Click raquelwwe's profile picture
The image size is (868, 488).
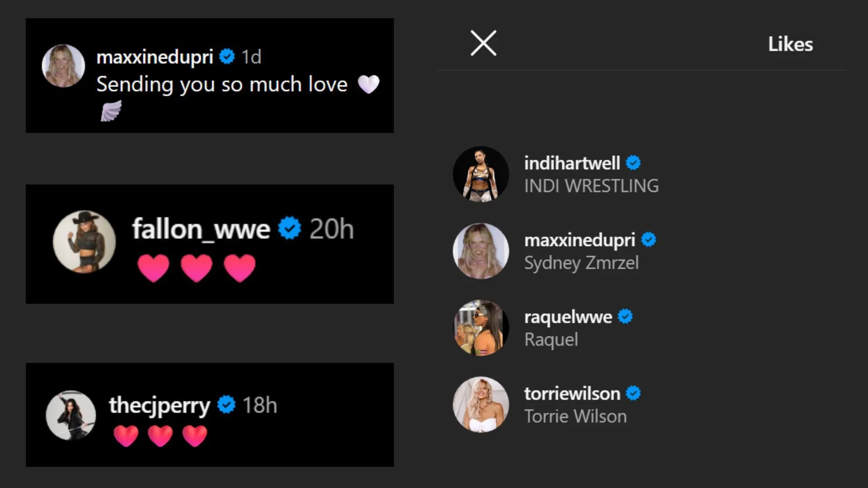[x=481, y=328]
